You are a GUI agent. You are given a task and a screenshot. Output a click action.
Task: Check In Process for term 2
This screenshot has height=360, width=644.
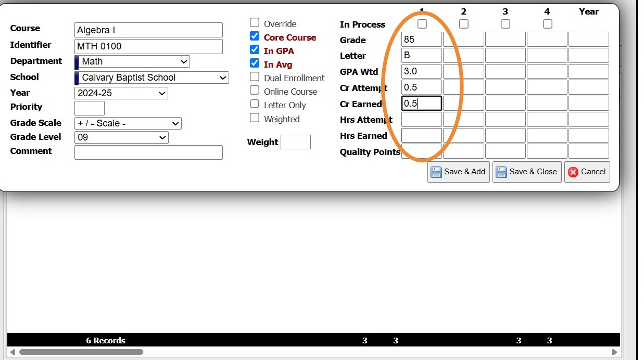tap(464, 24)
